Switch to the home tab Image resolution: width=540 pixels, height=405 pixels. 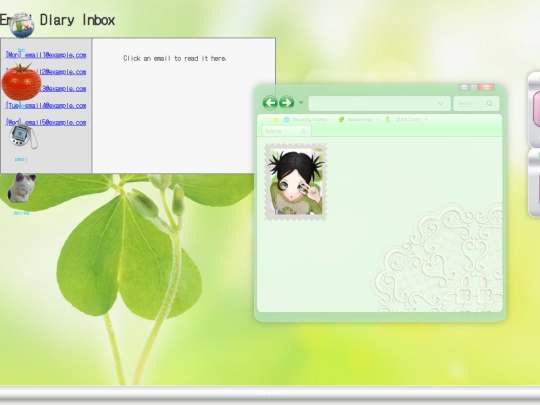click(286, 131)
